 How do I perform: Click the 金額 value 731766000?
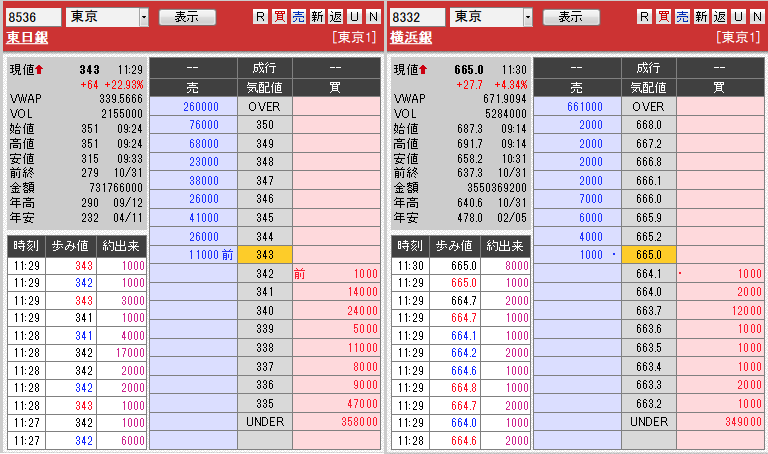[x=116, y=188]
